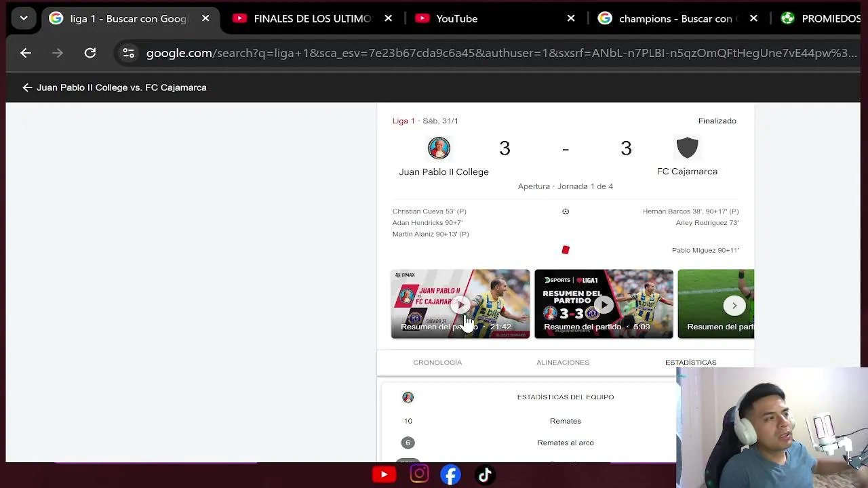Close the 'champions - Buscar con' tab
Screen dimensions: 868x488
pyautogui.click(x=753, y=18)
